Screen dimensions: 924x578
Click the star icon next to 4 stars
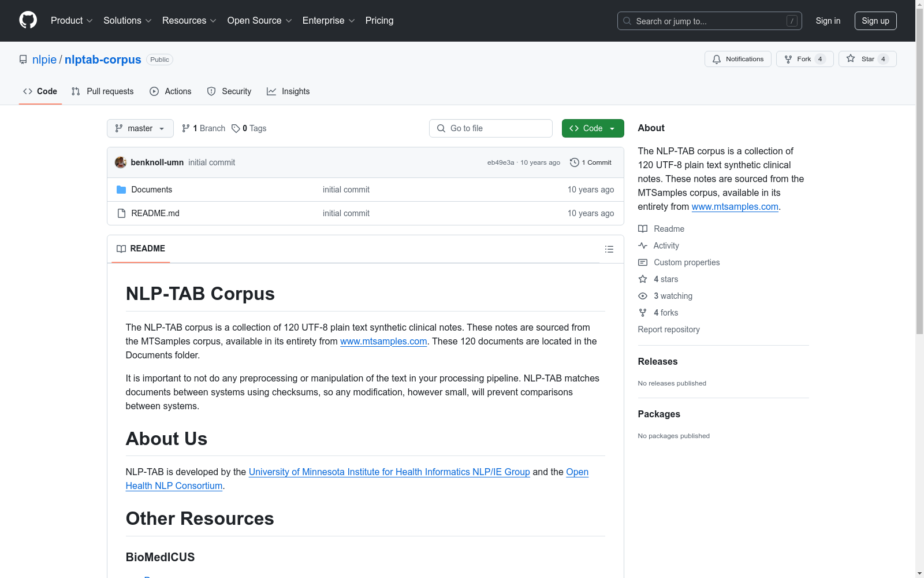point(643,279)
